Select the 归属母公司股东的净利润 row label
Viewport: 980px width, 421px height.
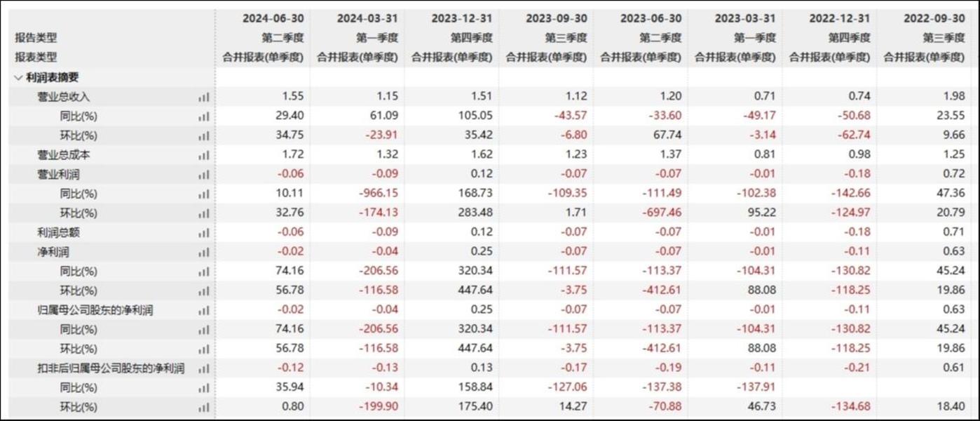pos(95,310)
